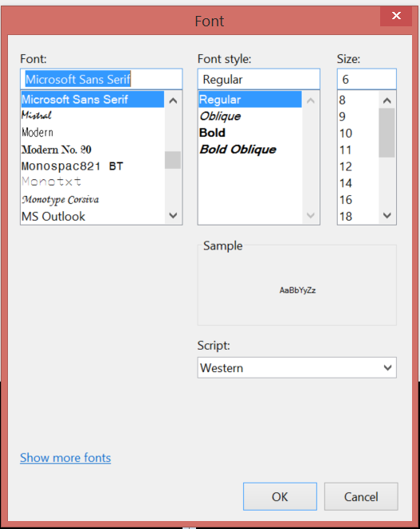This screenshot has height=529, width=420.
Task: Click the Size input field
Action: (x=367, y=80)
